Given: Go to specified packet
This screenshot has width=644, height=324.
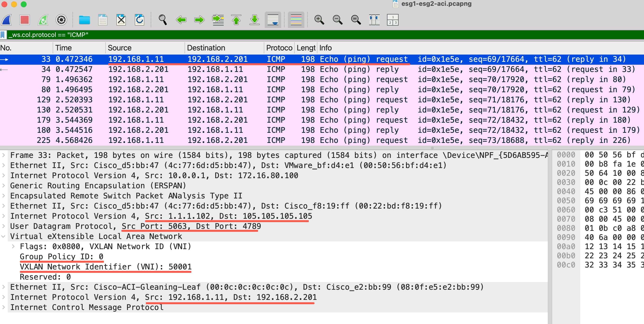Looking at the screenshot, I should click(218, 20).
